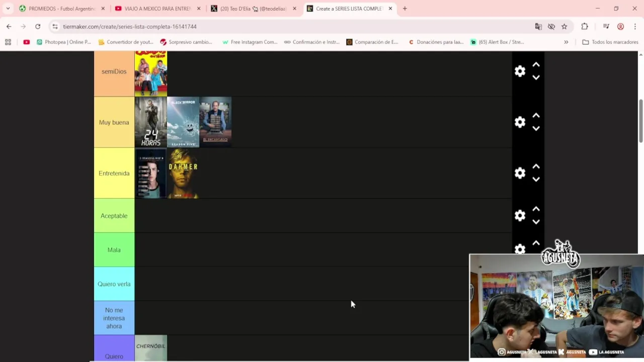Click the tiermaker.com address bar
Image resolution: width=644 pixels, height=362 pixels.
point(297,27)
